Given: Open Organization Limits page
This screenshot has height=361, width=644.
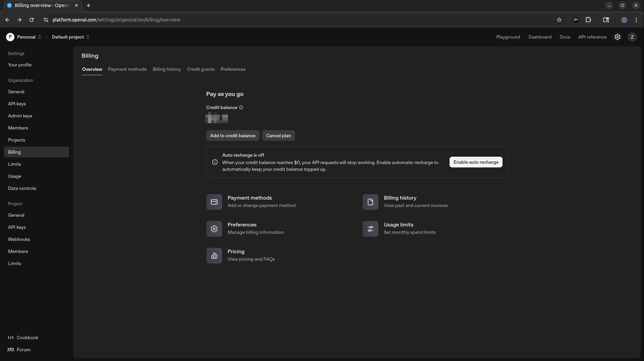Looking at the screenshot, I should [x=37, y=164].
